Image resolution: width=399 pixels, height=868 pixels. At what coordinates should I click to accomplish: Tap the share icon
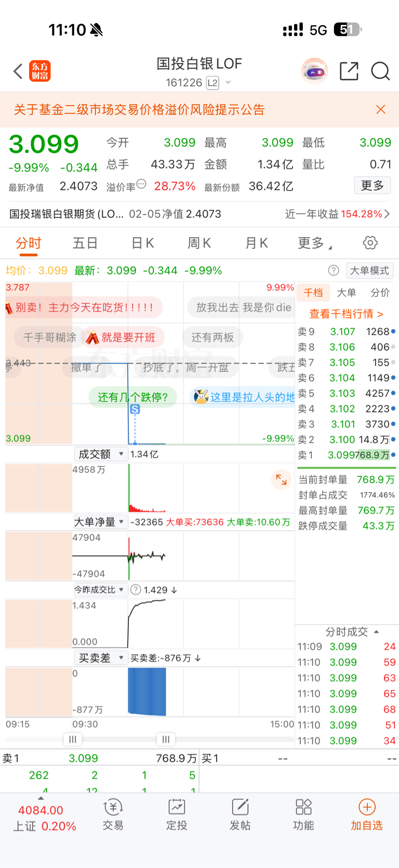pos(349,71)
